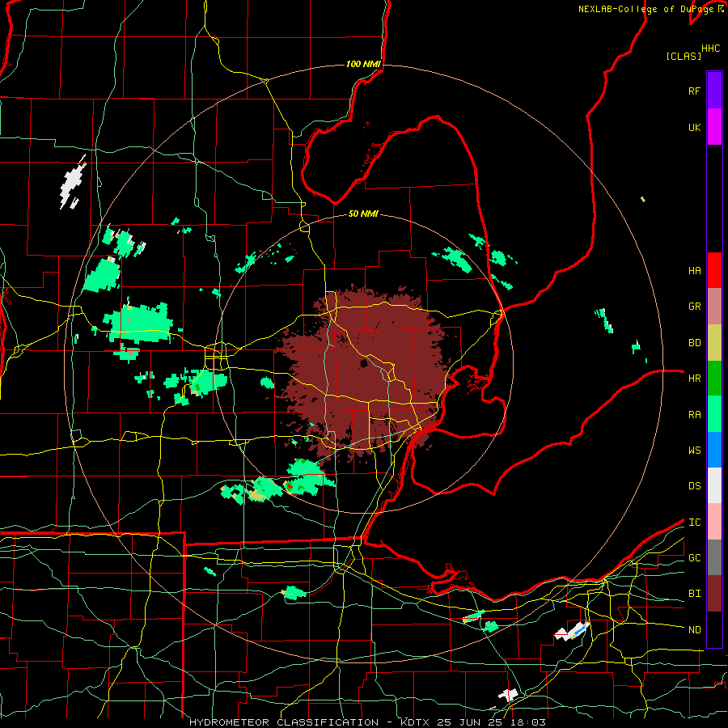Image resolution: width=728 pixels, height=728 pixels.
Task: Click the [CLAS] units label
Action: (x=684, y=57)
